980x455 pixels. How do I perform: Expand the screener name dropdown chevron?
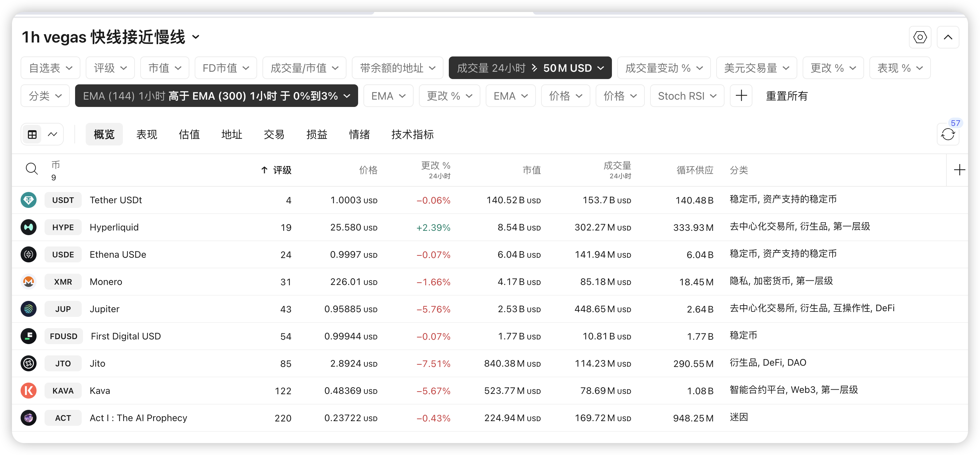click(x=196, y=37)
